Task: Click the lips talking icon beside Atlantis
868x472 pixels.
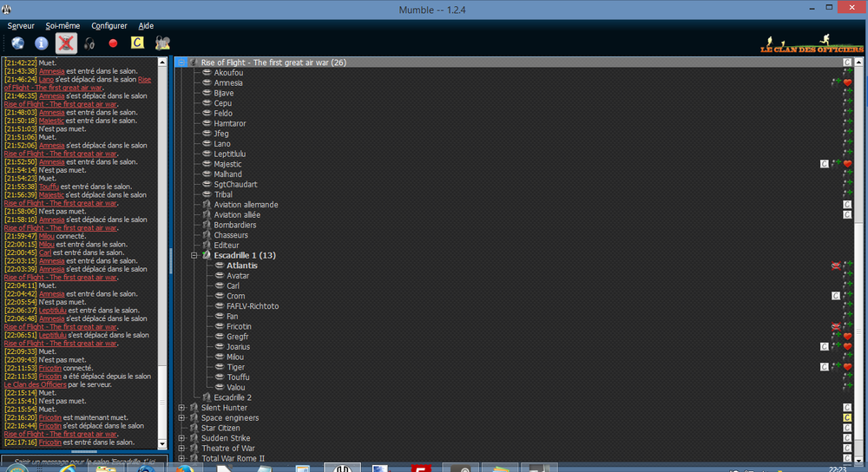Action: (220, 265)
